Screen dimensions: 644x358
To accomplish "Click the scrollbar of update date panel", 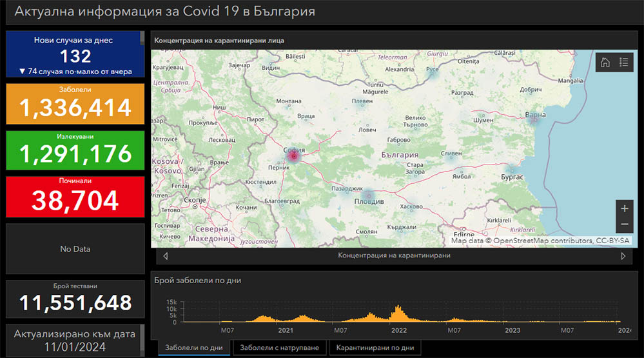I will click(x=142, y=341).
